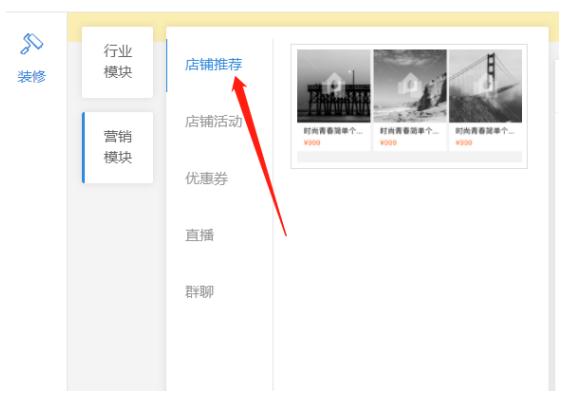Open the 优惠券 module option
This screenshot has height=395, width=572.
206,178
